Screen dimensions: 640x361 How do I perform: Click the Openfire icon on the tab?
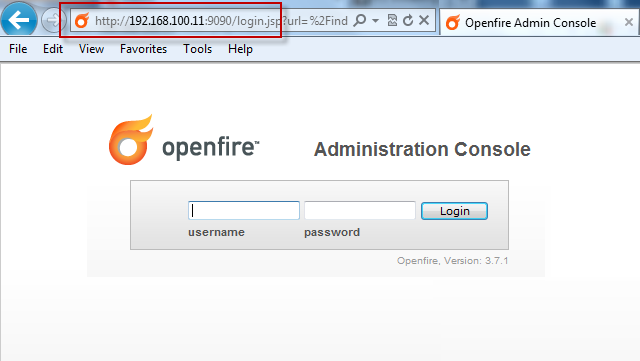click(452, 22)
